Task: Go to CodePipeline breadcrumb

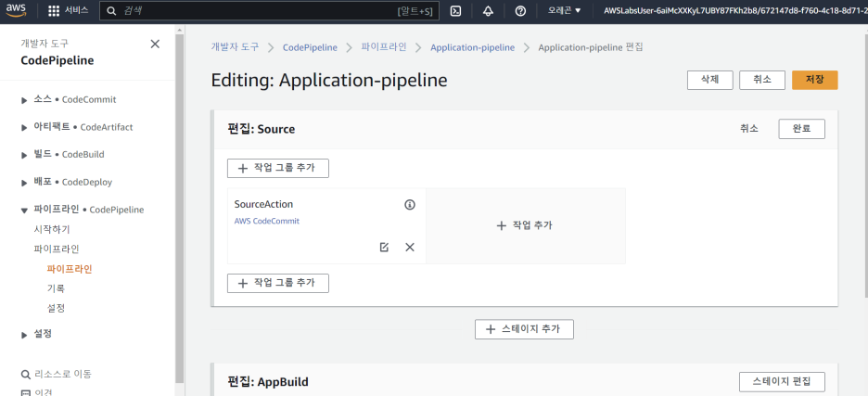Action: (310, 47)
